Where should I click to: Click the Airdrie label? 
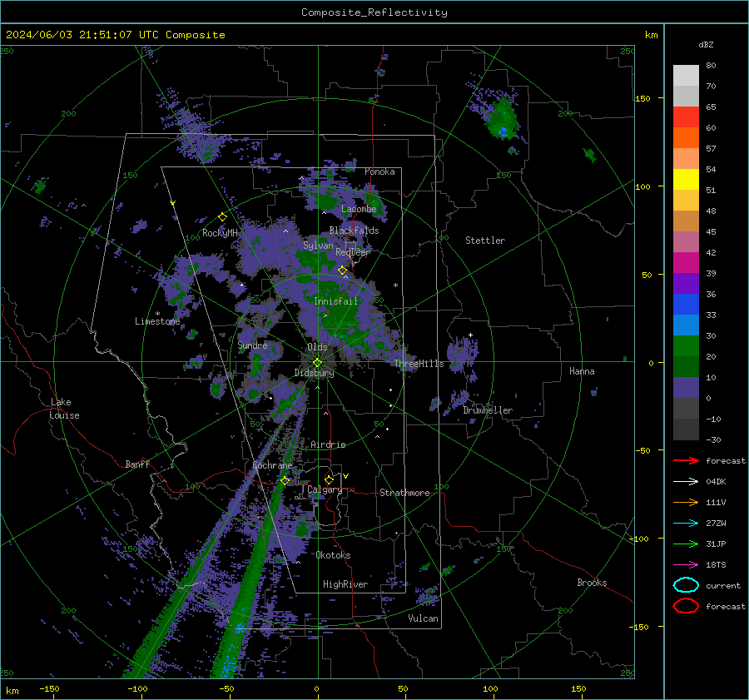328,444
